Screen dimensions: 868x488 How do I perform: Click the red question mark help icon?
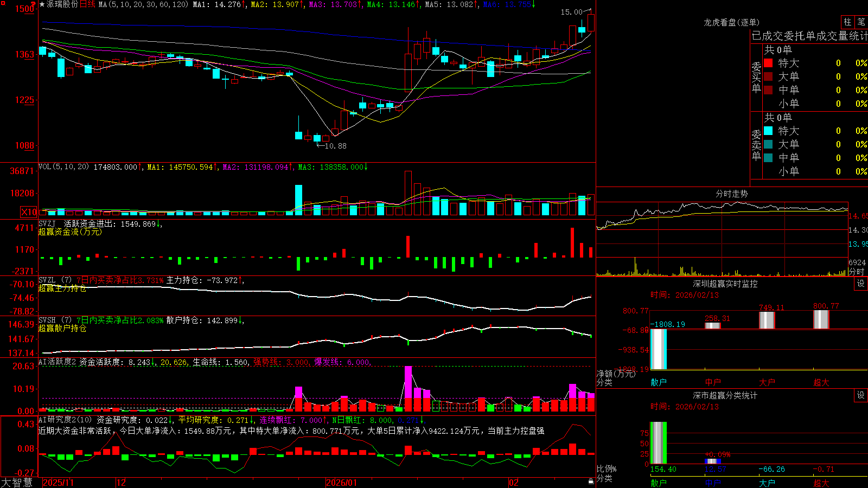coord(34,4)
